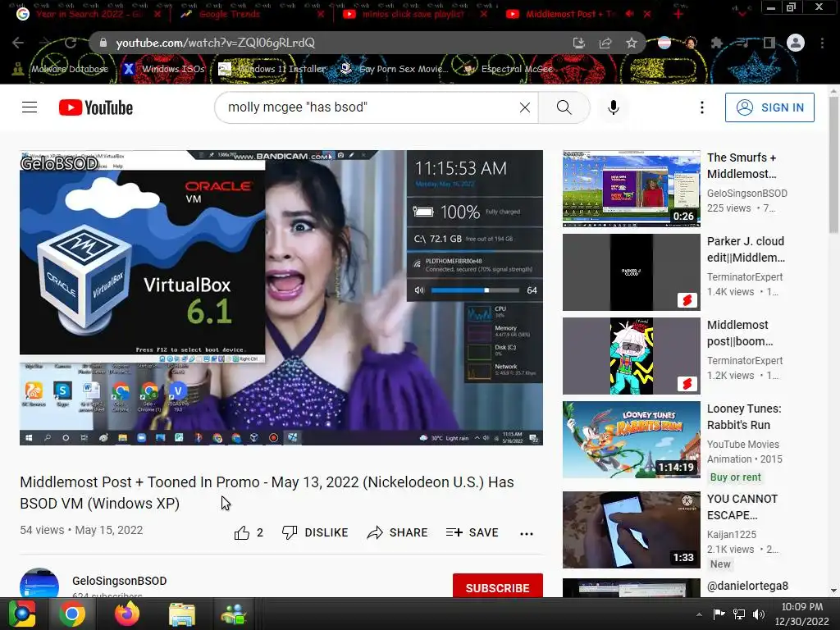The image size is (840, 630).
Task: Click the page vertical scrollbar
Action: [833, 166]
